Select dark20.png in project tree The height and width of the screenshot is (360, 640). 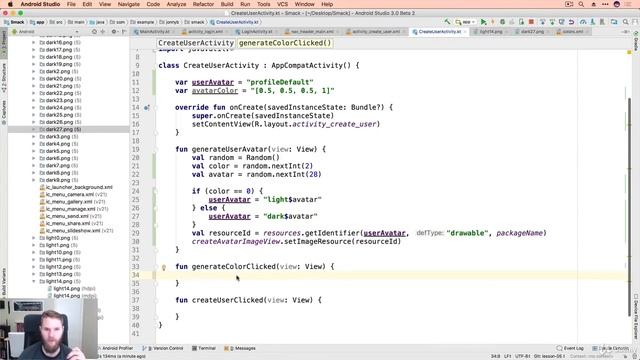click(x=60, y=79)
